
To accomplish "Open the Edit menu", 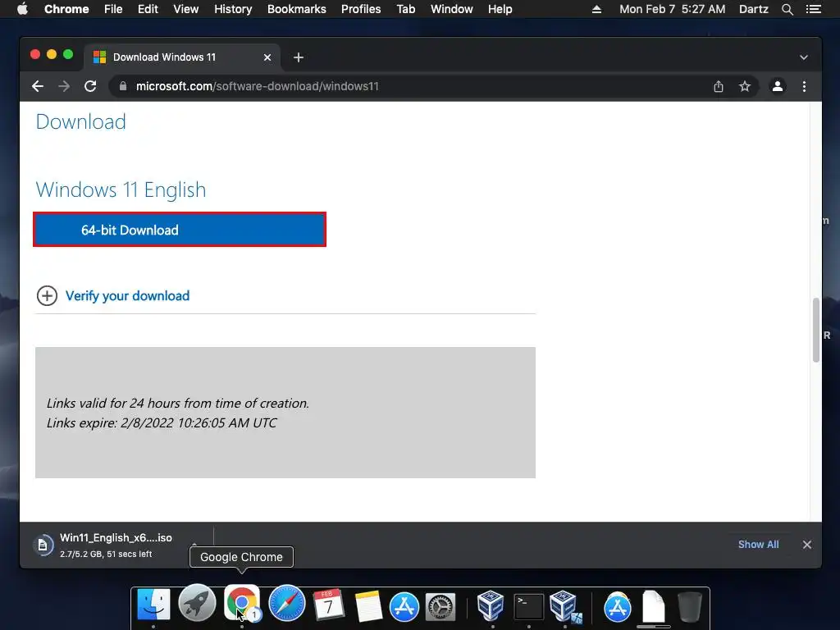I will [148, 9].
